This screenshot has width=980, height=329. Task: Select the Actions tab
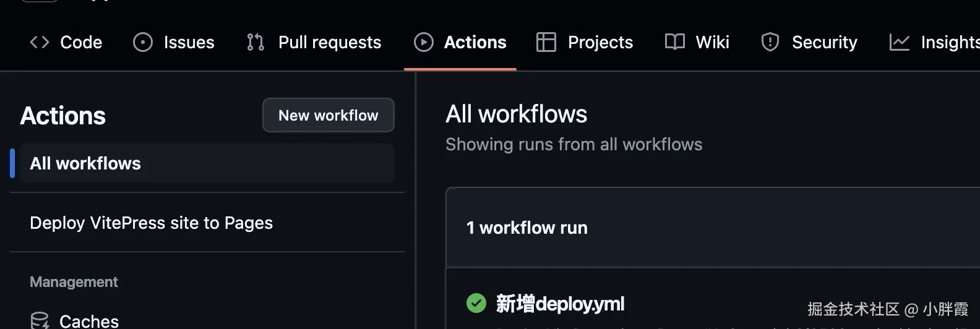(x=460, y=42)
